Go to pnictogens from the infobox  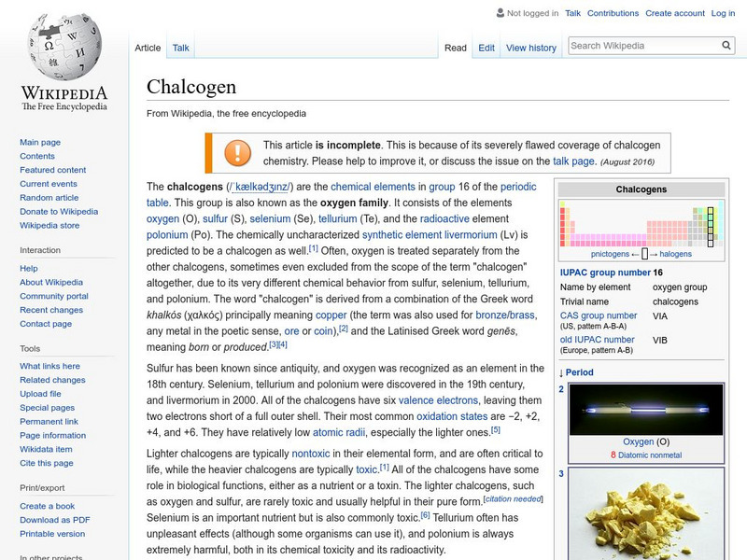610,254
